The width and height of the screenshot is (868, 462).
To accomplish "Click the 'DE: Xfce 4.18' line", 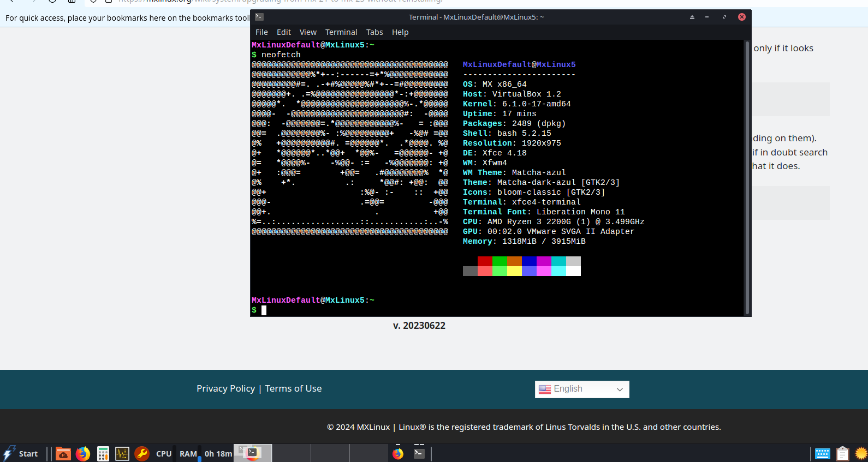I will pos(495,153).
